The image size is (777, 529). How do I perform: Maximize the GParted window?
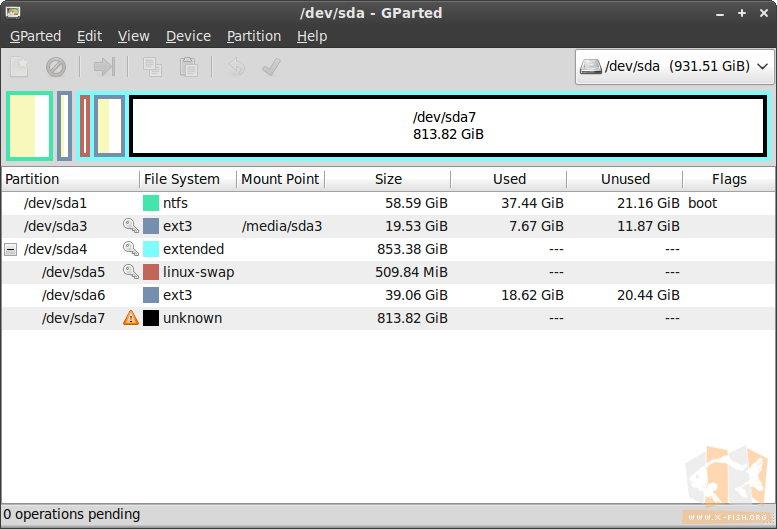point(742,13)
